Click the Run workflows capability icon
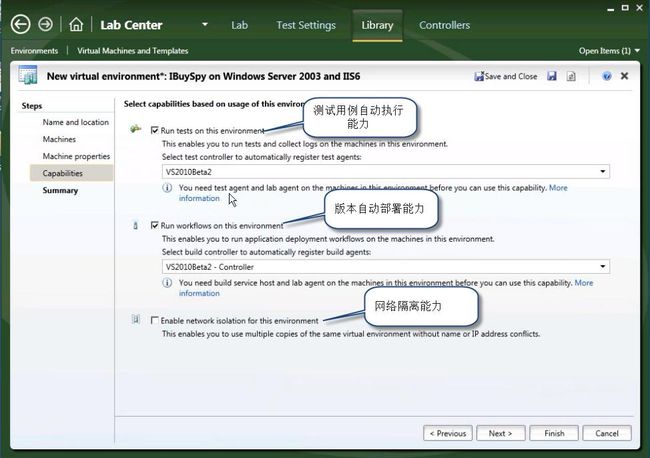Image resolution: width=650 pixels, height=458 pixels. (135, 225)
